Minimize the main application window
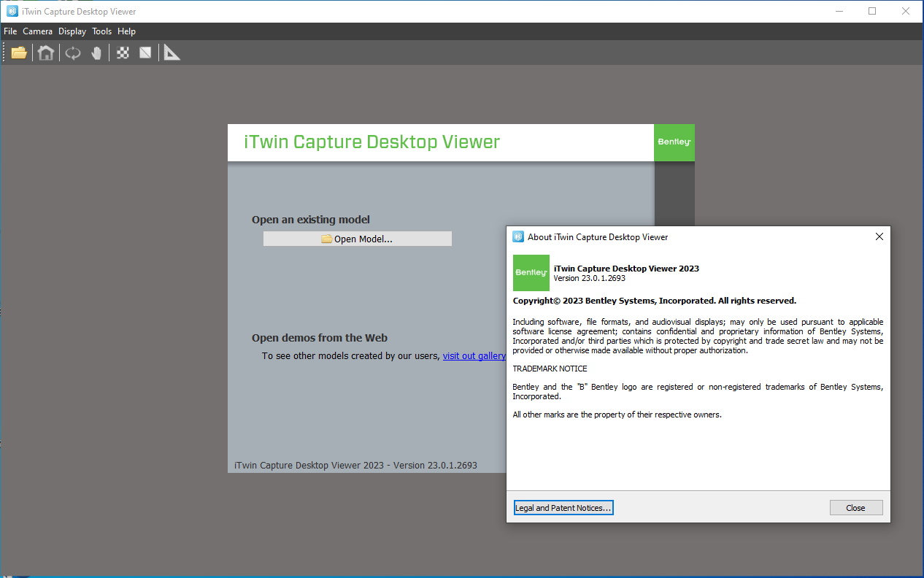 839,11
